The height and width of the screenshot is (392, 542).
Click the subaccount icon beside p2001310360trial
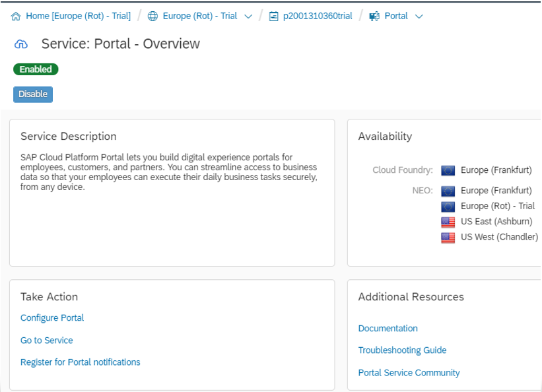(273, 16)
